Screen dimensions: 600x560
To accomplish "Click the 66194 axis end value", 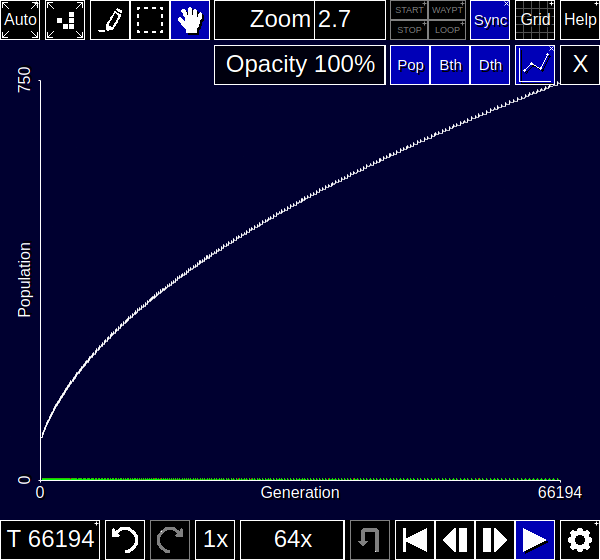I will (x=560, y=493).
